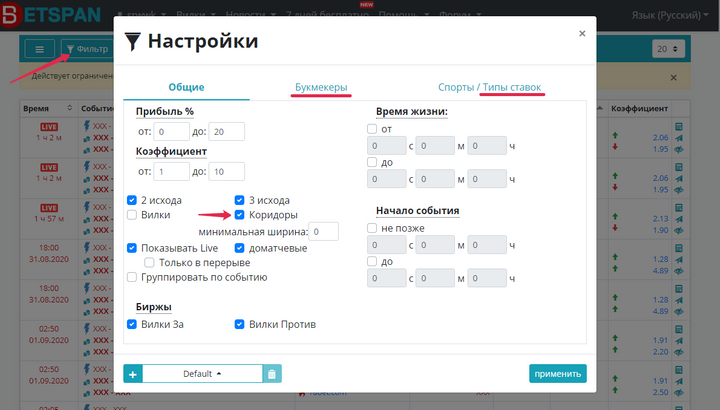Click the Коэффициент column header
Screen dimensions: 720x410
click(639, 108)
